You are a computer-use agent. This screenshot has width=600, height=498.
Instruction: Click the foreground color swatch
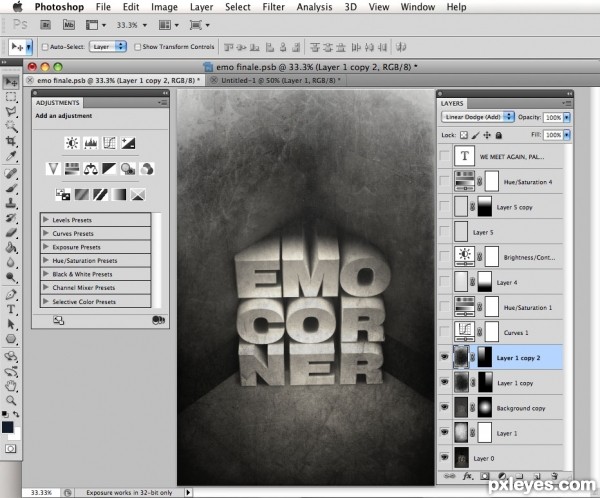click(7, 427)
